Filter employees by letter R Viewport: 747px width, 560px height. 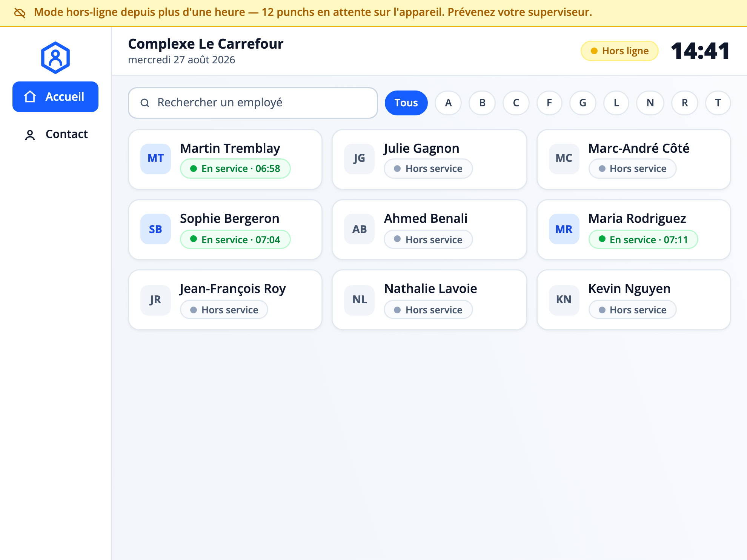coord(685,103)
